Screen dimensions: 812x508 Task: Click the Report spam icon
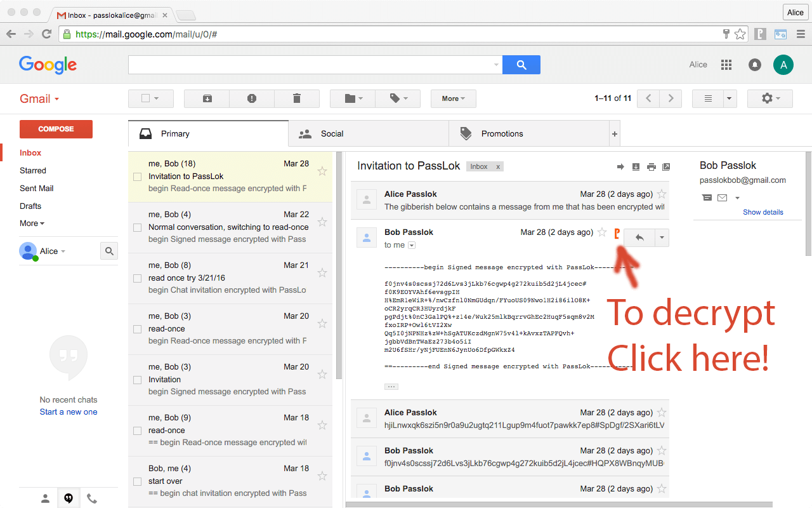(x=252, y=98)
